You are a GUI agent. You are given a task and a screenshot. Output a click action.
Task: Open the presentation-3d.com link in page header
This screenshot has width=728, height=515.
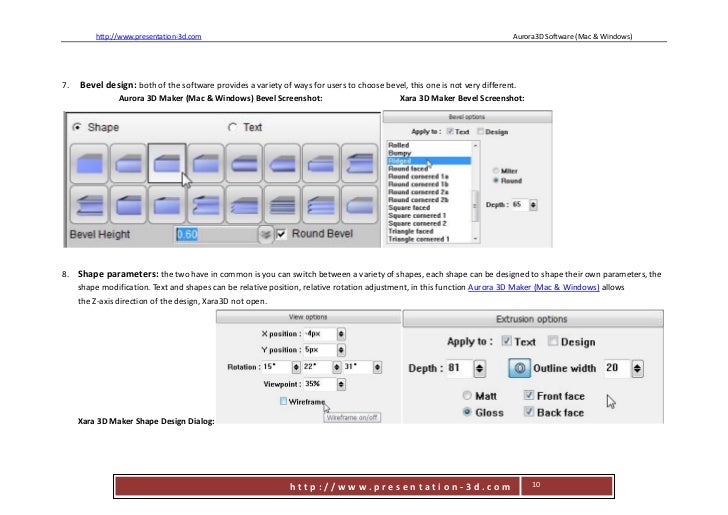tap(149, 36)
